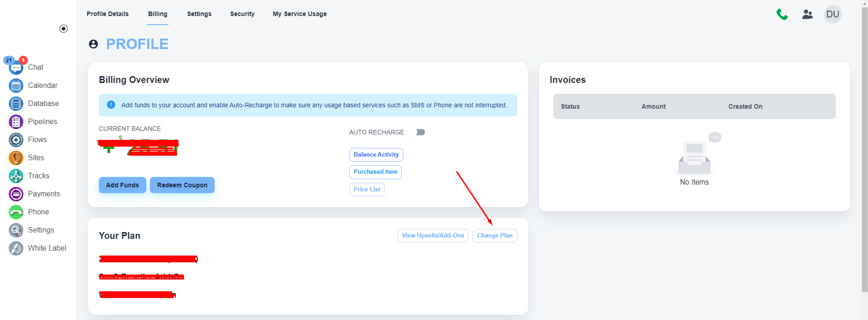Click the Add Funds button
This screenshot has height=320, width=868.
pos(122,185)
